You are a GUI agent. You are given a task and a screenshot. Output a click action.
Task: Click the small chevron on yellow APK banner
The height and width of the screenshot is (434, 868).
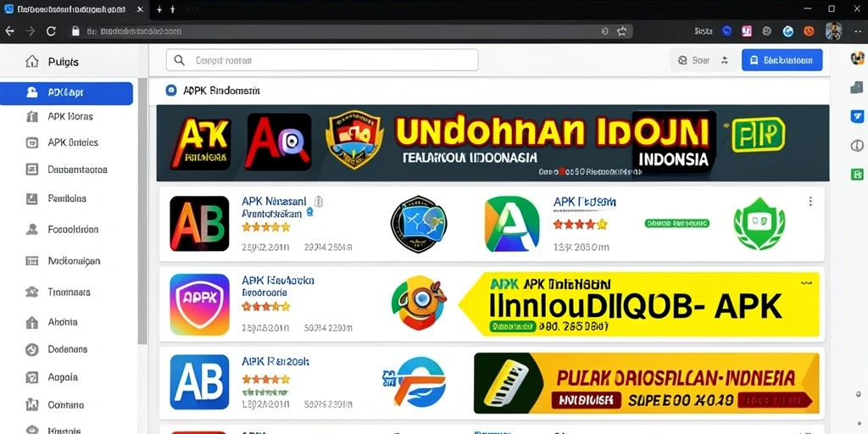tap(808, 282)
